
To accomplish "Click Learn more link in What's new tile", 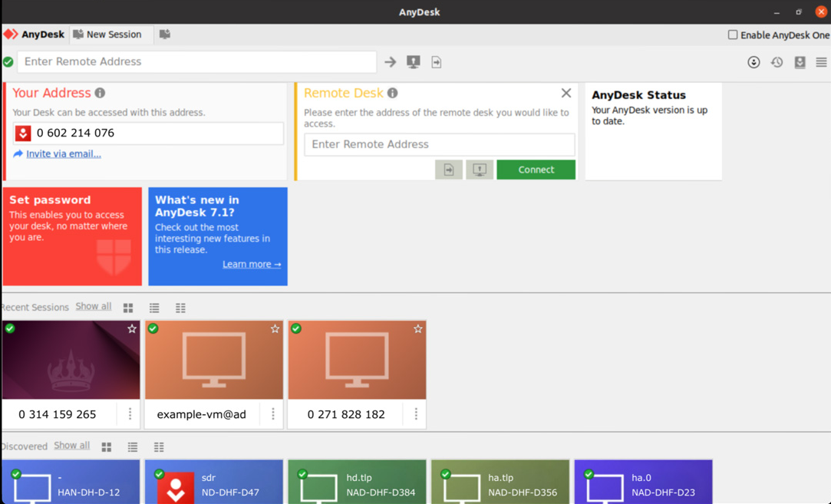I will [x=252, y=264].
